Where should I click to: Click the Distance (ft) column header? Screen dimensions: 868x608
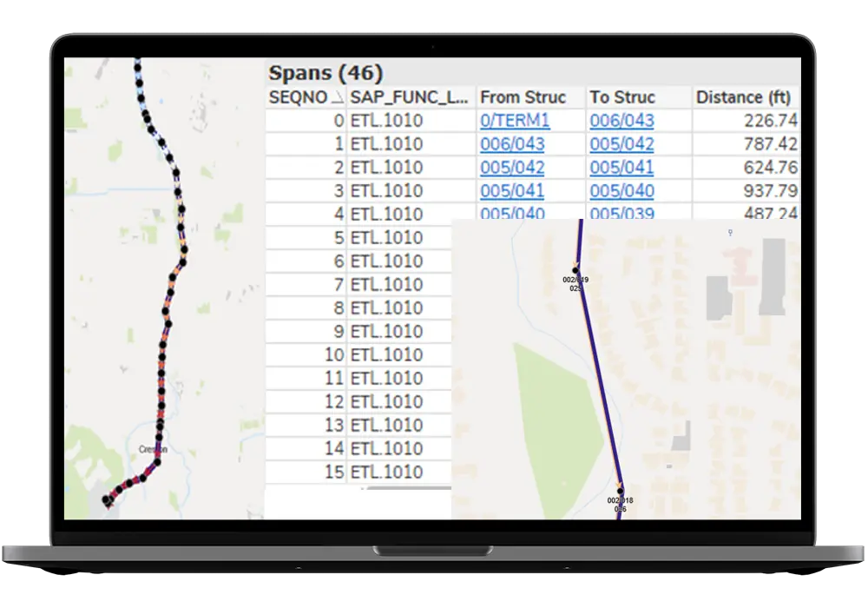(743, 97)
